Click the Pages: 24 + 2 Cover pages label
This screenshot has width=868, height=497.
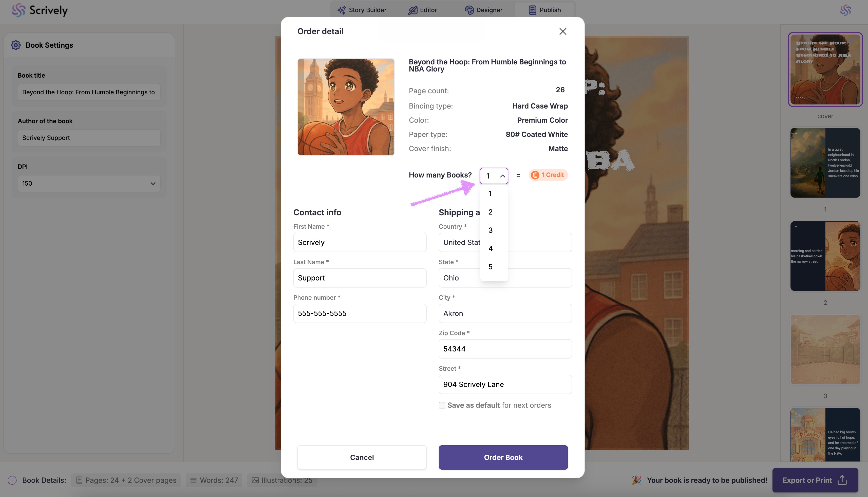pos(131,480)
